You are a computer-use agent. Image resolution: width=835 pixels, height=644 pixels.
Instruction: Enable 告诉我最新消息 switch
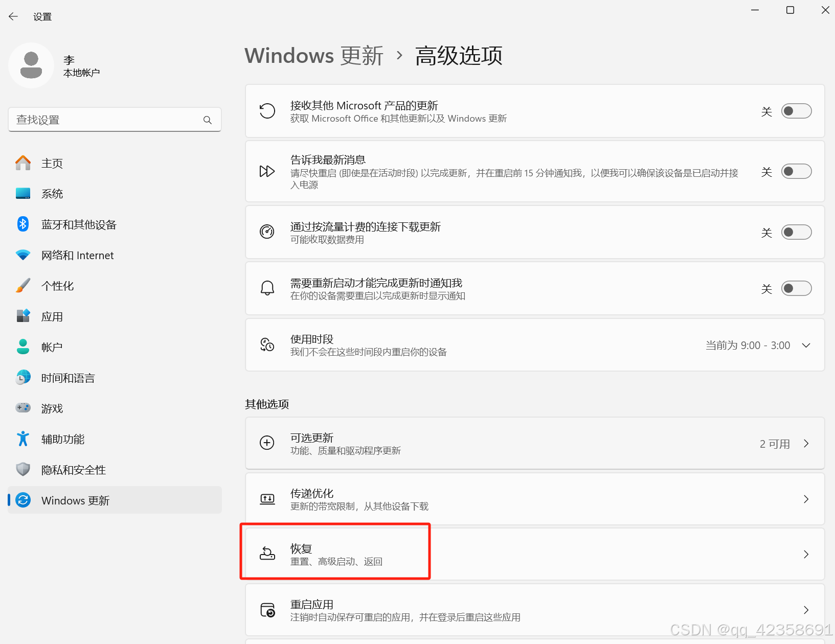(796, 171)
